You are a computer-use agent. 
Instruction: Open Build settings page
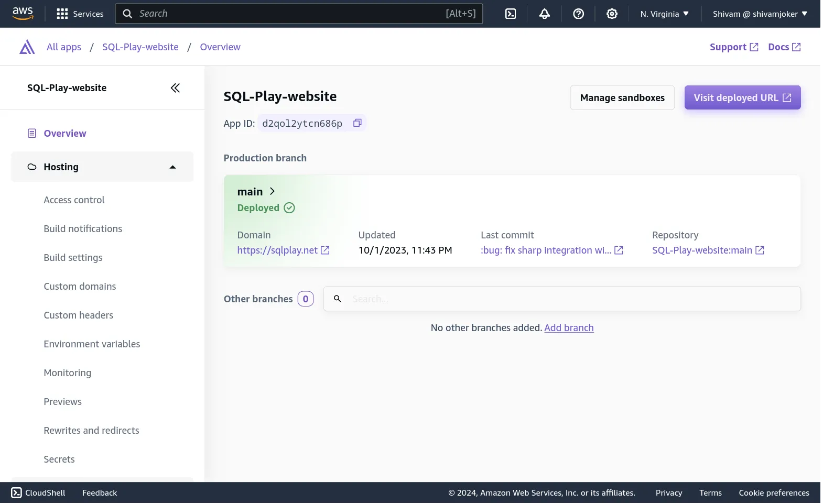(x=73, y=258)
